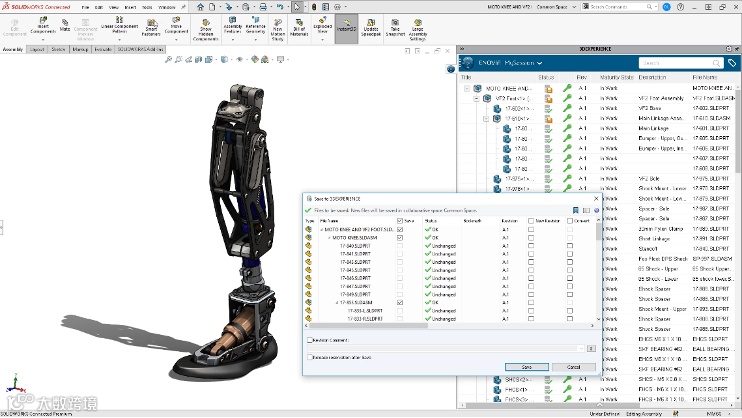
Task: Switch to the Layout tab
Action: [x=37, y=49]
